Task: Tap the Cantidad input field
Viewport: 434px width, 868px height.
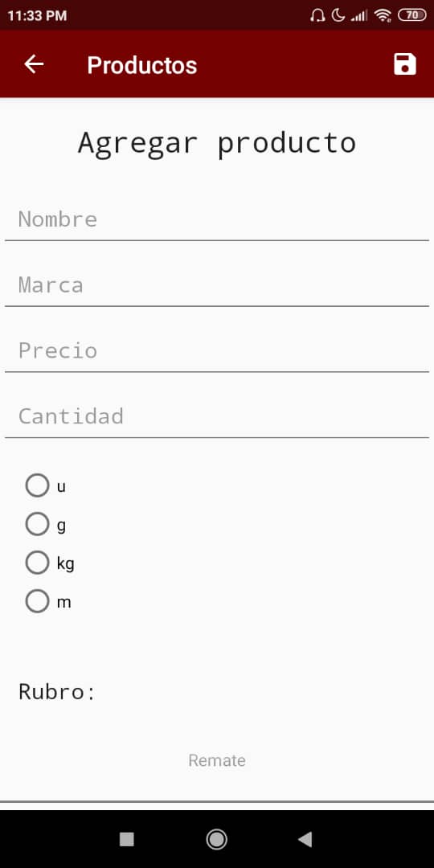Action: coord(217,416)
